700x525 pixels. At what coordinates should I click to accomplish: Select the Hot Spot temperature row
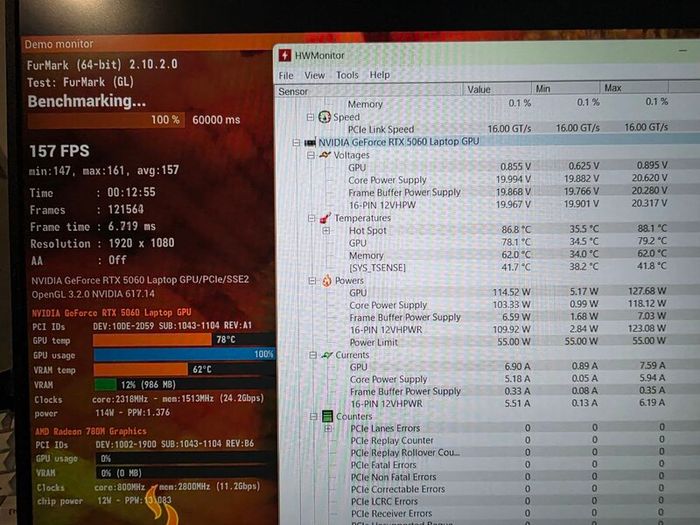pyautogui.click(x=489, y=230)
